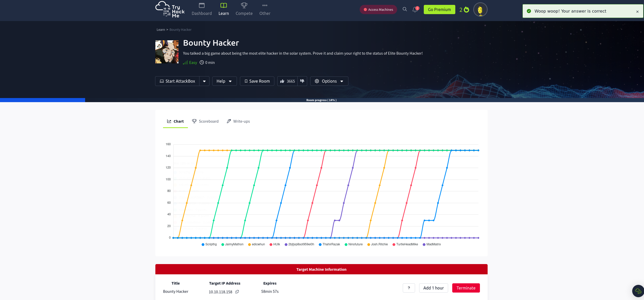644x300 pixels.
Task: Click the Add 1 hour button
Action: pyautogui.click(x=433, y=288)
